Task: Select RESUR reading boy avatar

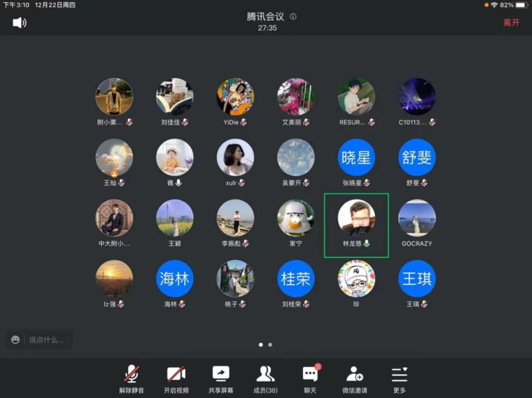Action: (356, 97)
